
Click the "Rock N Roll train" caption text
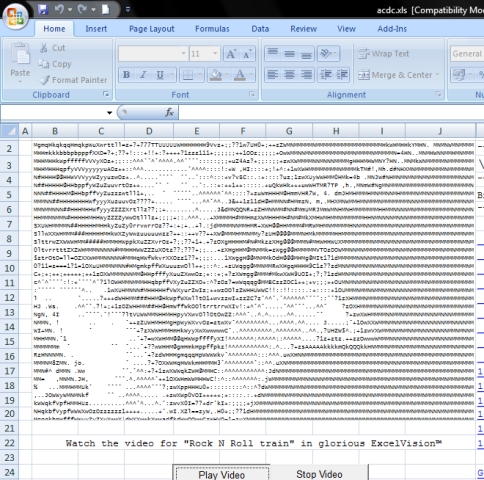point(239,443)
